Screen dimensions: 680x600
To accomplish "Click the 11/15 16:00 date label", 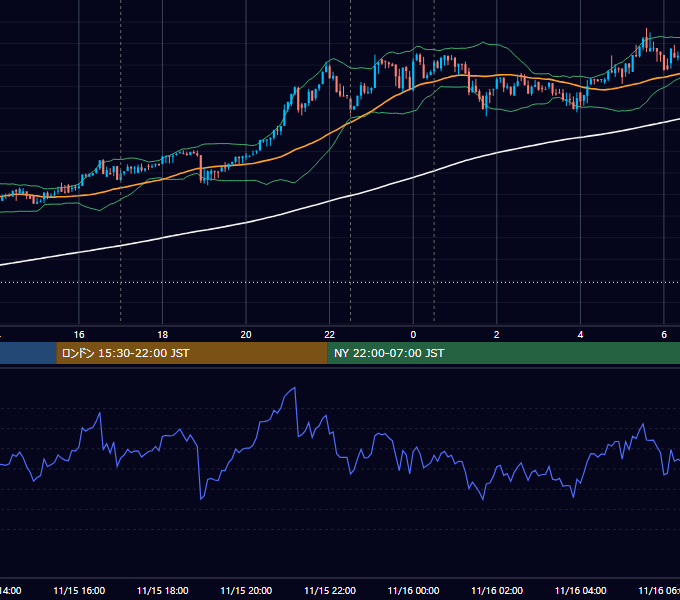I will (x=79, y=591).
